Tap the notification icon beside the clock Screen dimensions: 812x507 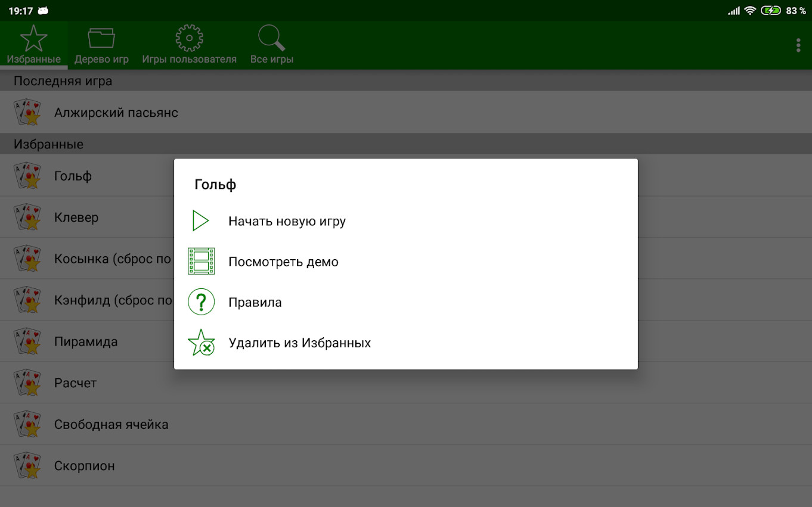coord(43,11)
